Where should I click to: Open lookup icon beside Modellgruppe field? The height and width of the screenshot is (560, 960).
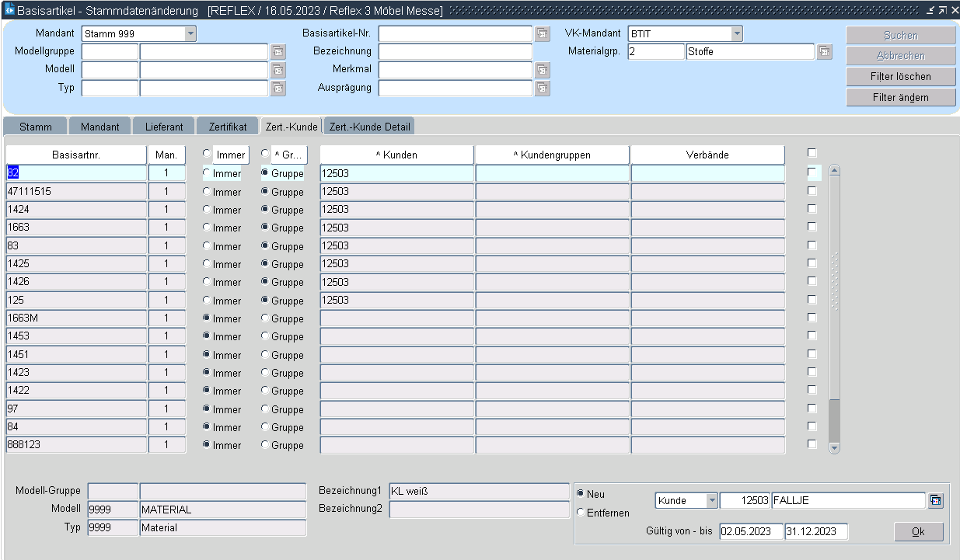coord(278,52)
